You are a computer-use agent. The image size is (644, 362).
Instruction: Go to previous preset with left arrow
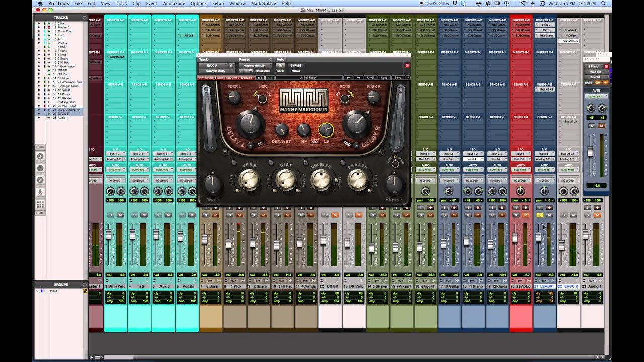[x=348, y=78]
